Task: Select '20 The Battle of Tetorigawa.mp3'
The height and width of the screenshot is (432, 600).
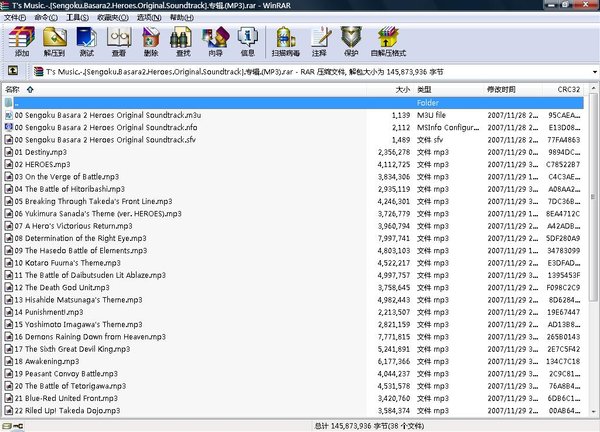Action: (x=70, y=386)
